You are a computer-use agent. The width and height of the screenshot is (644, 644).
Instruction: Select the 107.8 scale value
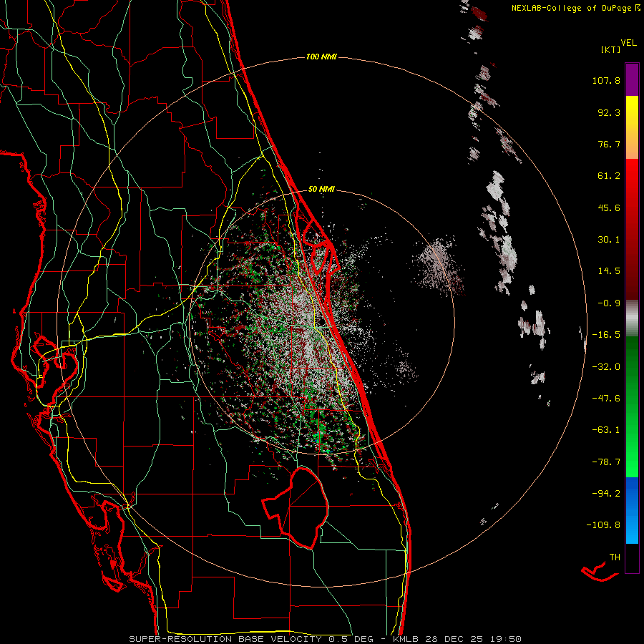coord(606,80)
